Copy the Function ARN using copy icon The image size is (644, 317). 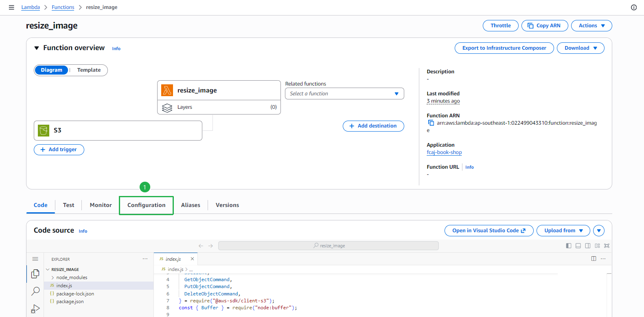(431, 123)
